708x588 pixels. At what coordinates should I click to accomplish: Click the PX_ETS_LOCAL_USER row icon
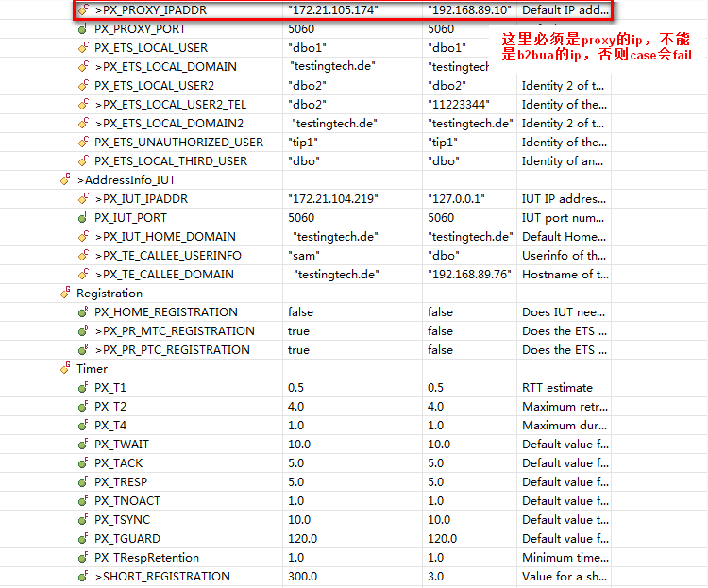pyautogui.click(x=83, y=47)
